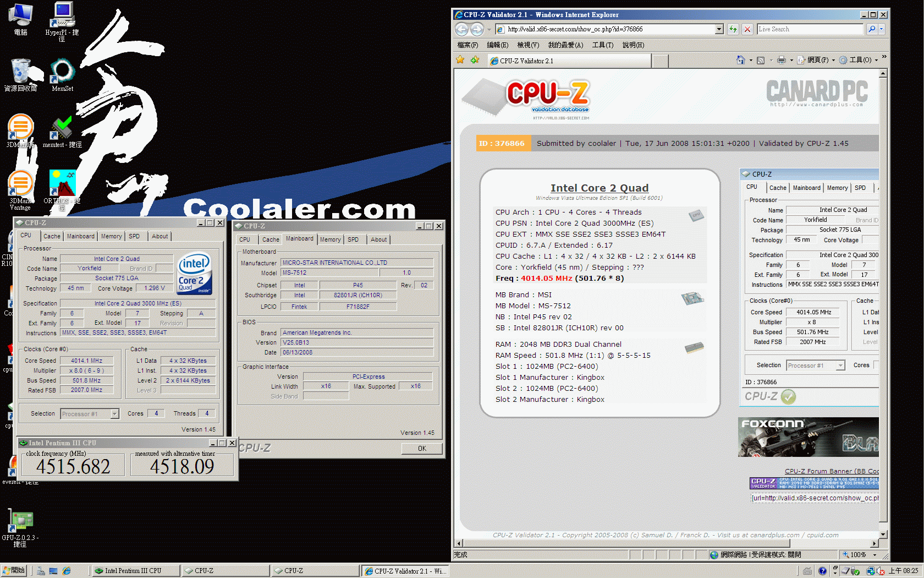Open the 工具(O) Tools toolbar dropdown

tap(858, 60)
